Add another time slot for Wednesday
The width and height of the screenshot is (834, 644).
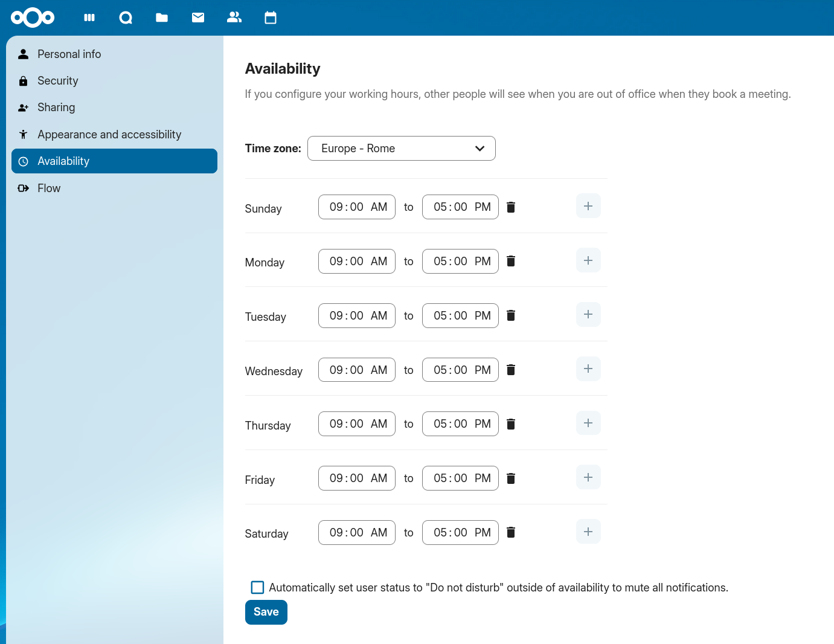(x=588, y=369)
